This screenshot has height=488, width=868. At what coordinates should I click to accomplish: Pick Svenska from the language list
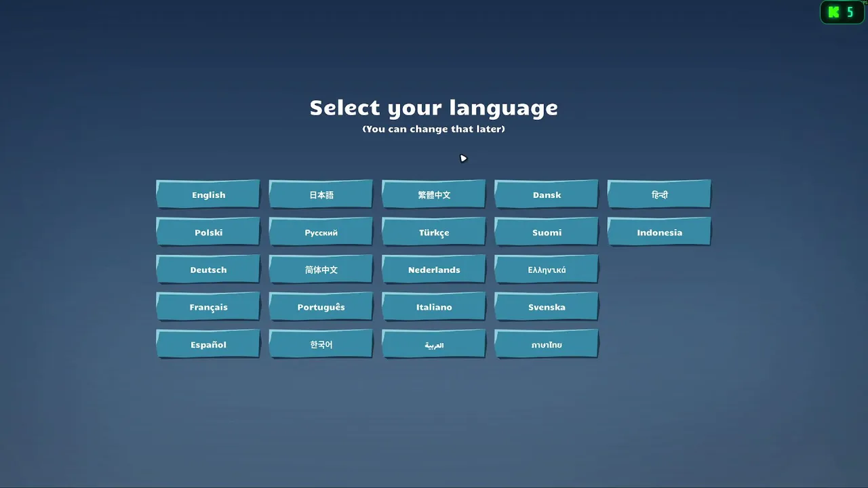[547, 307]
